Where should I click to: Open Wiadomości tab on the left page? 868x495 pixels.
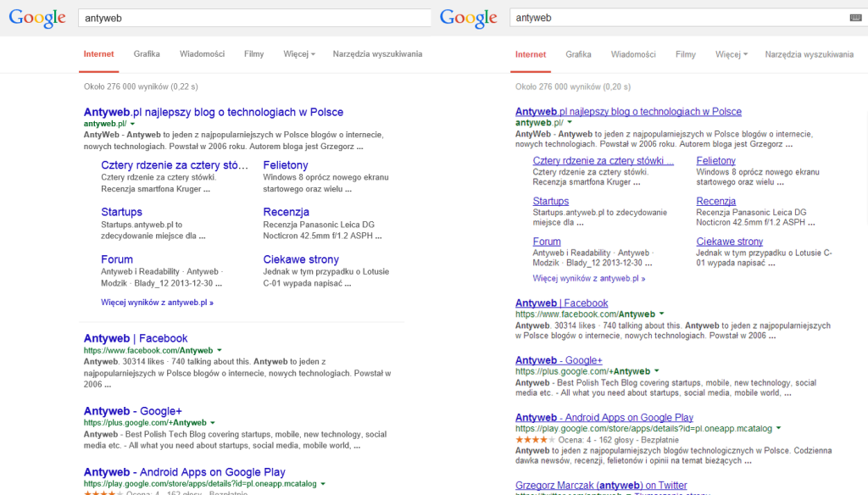pyautogui.click(x=202, y=53)
